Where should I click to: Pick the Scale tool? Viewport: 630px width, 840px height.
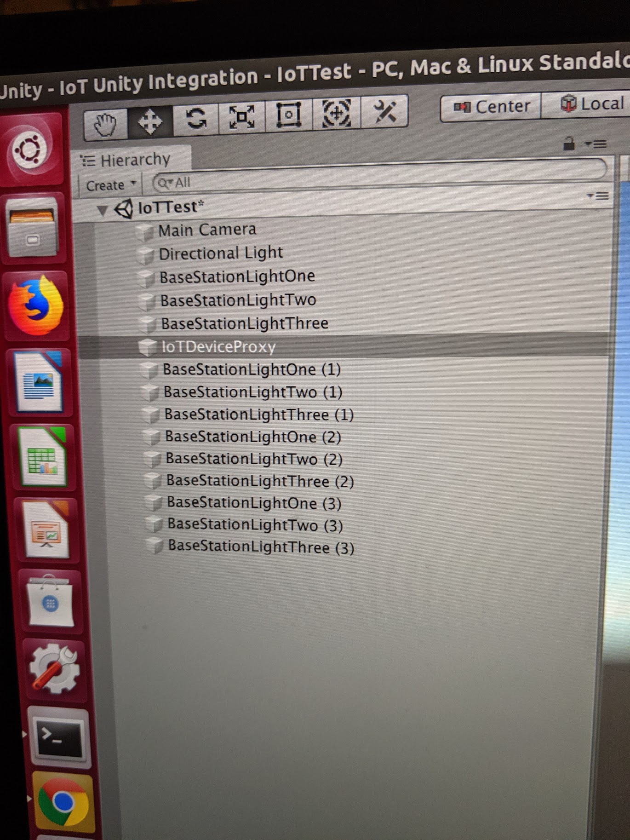pyautogui.click(x=242, y=116)
